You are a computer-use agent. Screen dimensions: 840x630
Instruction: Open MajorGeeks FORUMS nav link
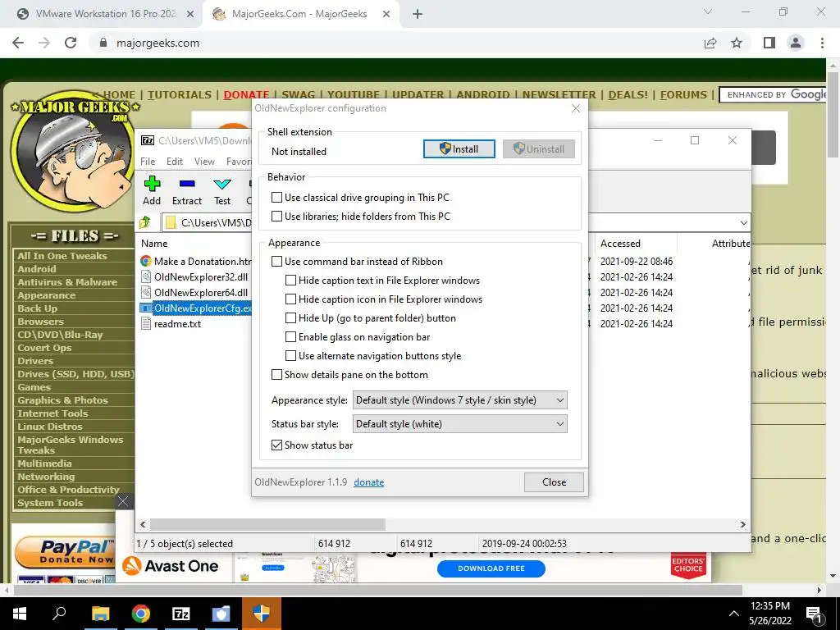click(683, 95)
